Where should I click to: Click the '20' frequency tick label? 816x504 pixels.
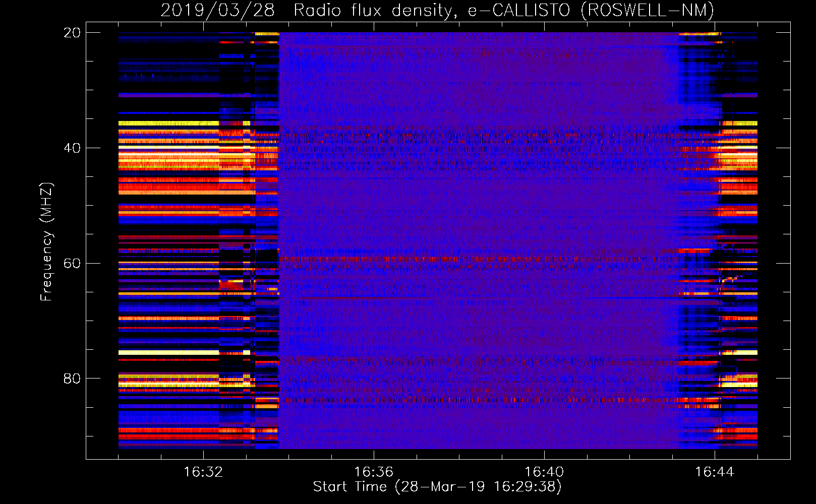[72, 33]
